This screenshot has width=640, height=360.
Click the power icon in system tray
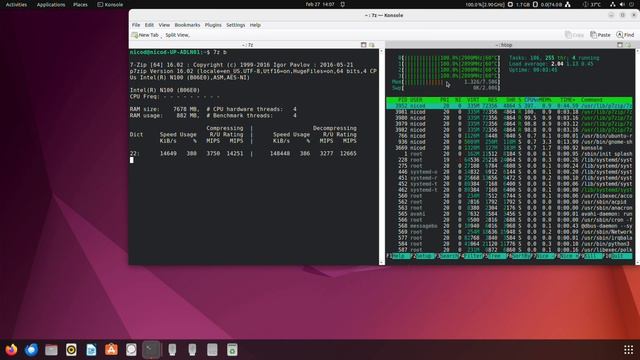tap(632, 4)
